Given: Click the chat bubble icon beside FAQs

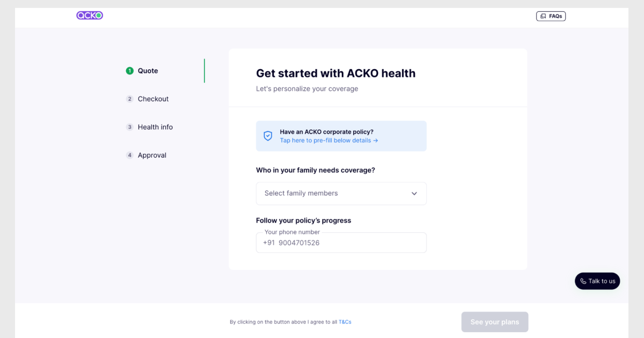Looking at the screenshot, I should point(543,16).
